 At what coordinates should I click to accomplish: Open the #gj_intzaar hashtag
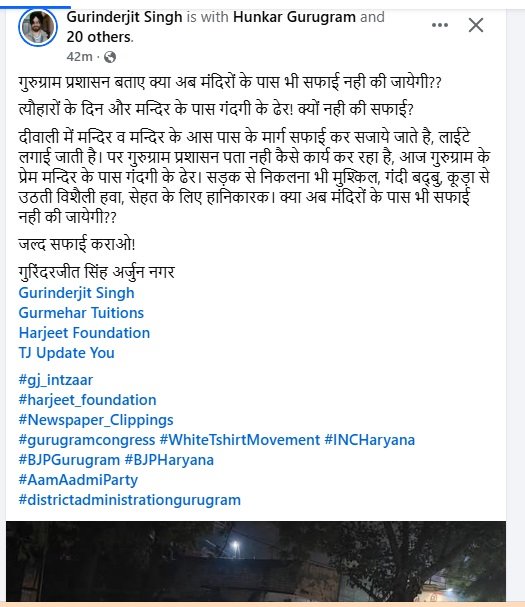(56, 380)
